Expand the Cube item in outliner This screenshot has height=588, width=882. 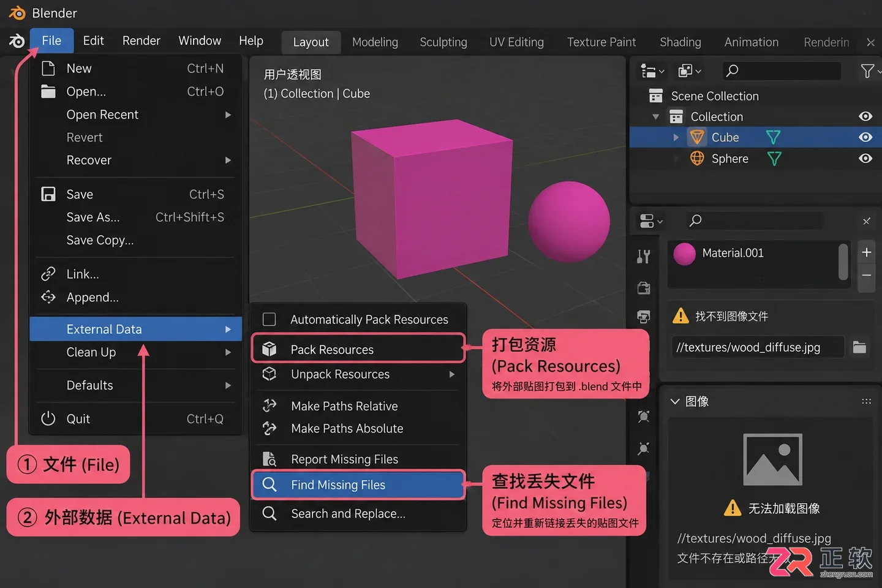click(676, 137)
